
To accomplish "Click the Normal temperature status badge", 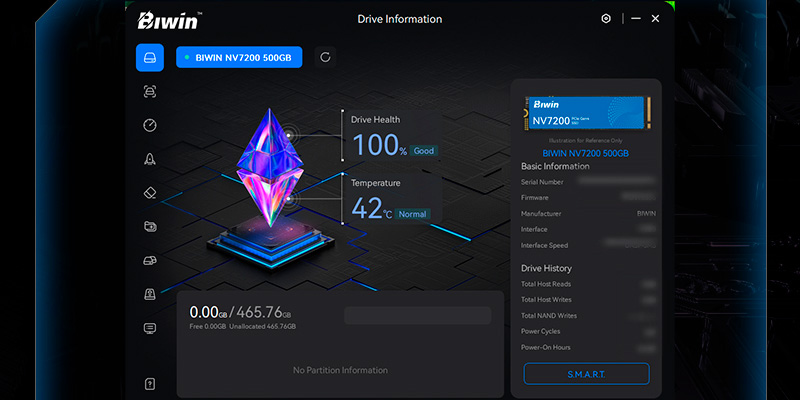I will [x=412, y=214].
